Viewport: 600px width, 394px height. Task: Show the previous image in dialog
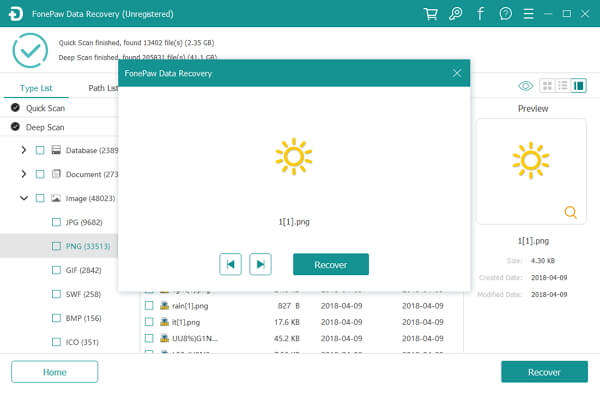pyautogui.click(x=230, y=264)
